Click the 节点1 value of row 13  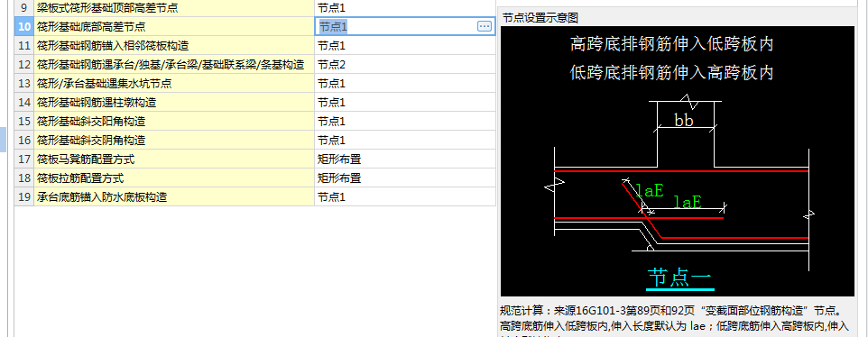tap(404, 84)
